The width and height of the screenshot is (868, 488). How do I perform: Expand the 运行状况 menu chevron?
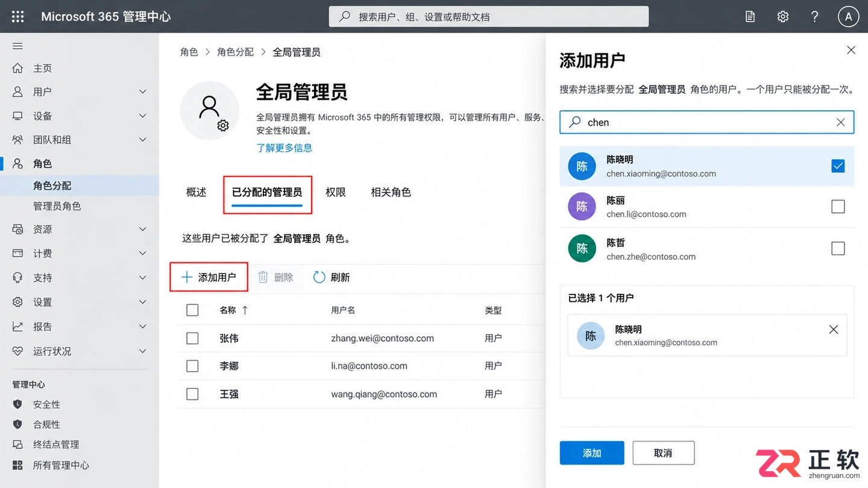143,351
